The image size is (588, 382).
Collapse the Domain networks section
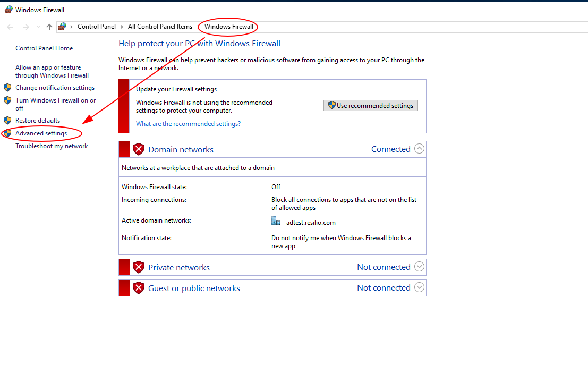[x=419, y=149]
